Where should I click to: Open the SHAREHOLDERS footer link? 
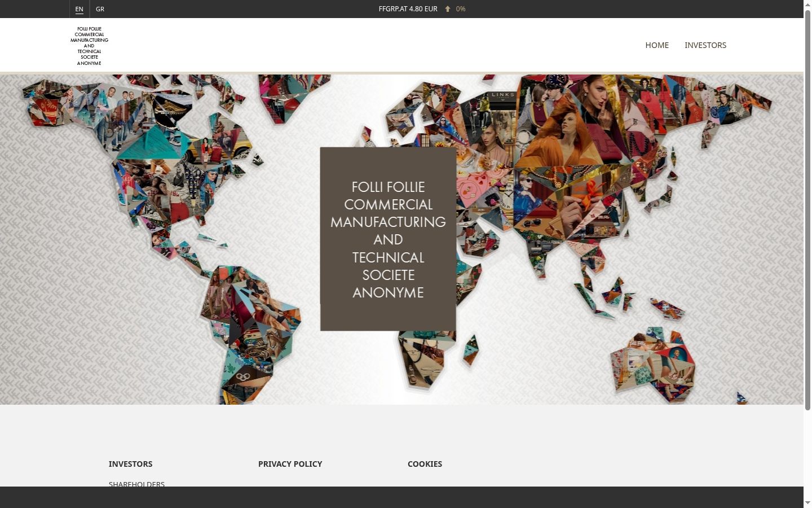tap(136, 484)
